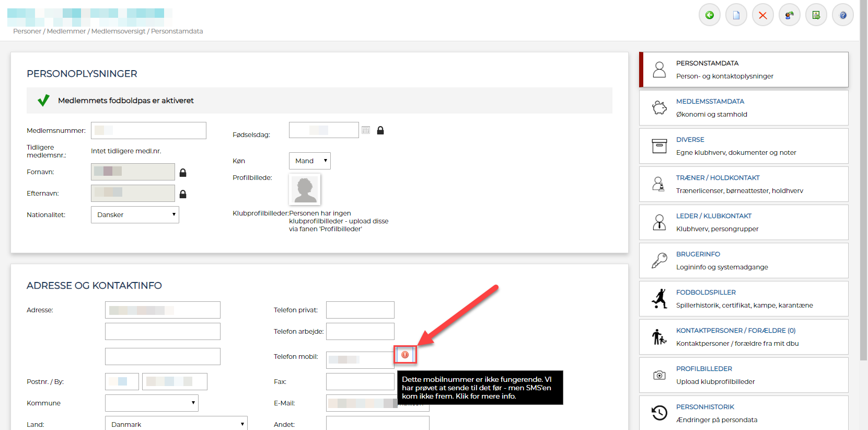Click the parent and child Kontaktpersoner icon
868x430 pixels.
tap(659, 337)
